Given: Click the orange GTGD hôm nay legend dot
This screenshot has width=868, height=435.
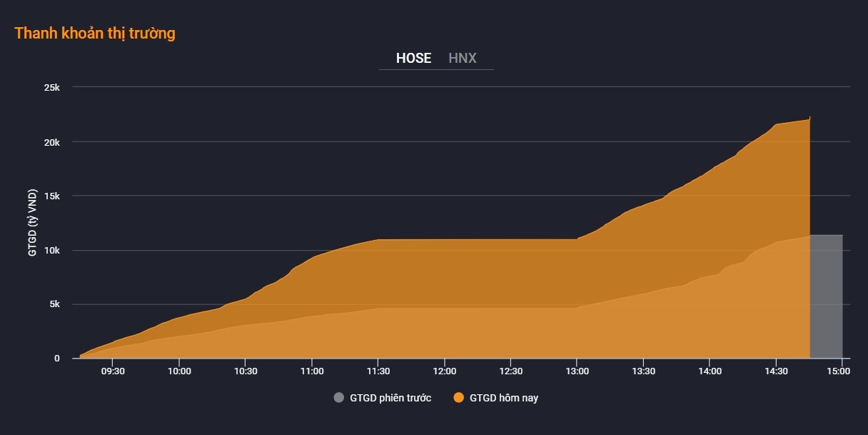Looking at the screenshot, I should coord(458,398).
